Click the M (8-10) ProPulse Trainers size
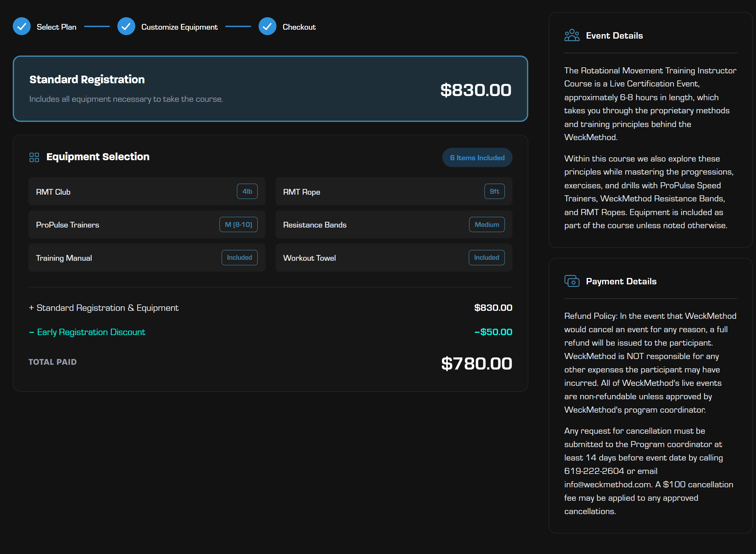756x554 pixels. point(238,225)
